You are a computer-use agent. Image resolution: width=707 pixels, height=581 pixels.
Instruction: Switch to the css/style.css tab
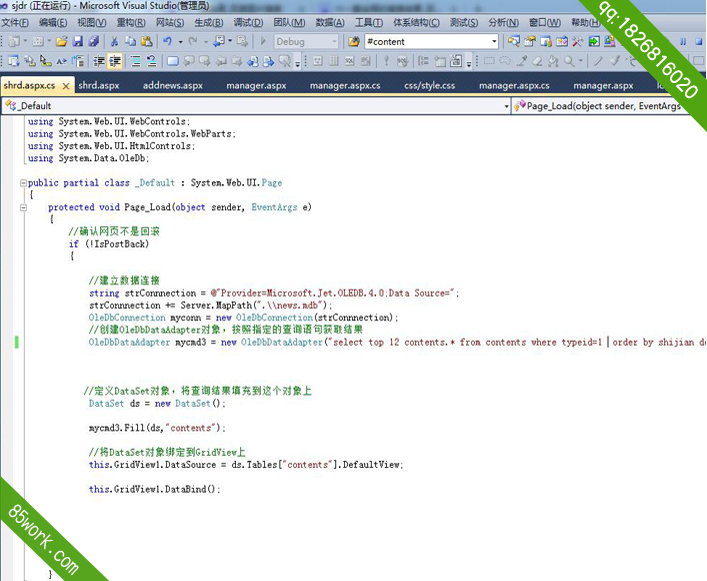tap(430, 85)
